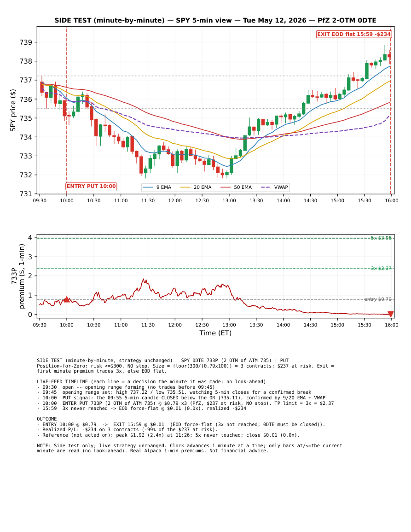Click the 'ENTRY PUT 10:00' annotation label
411x532 pixels.
pyautogui.click(x=91, y=186)
